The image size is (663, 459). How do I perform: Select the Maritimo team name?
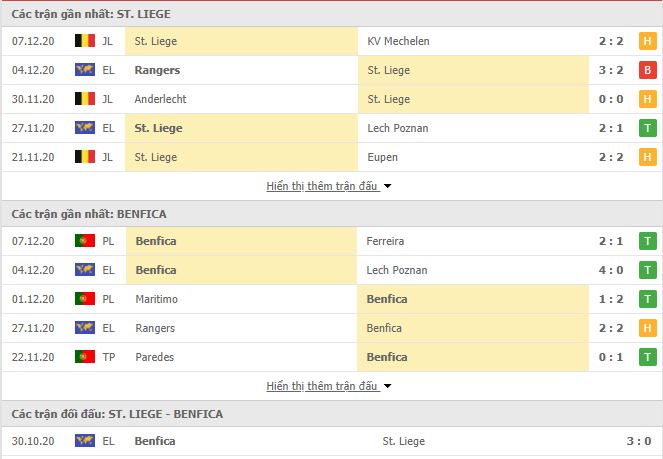coord(156,299)
